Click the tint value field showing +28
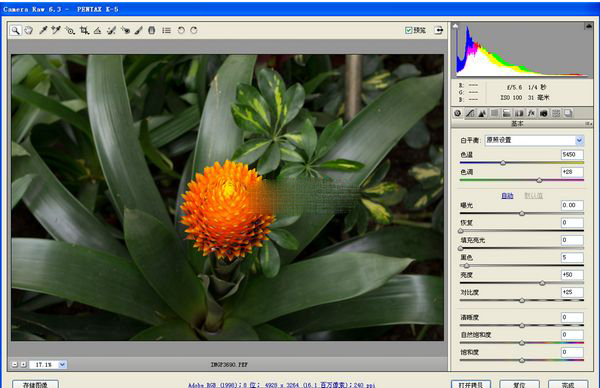The width and height of the screenshot is (600, 388). 572,172
